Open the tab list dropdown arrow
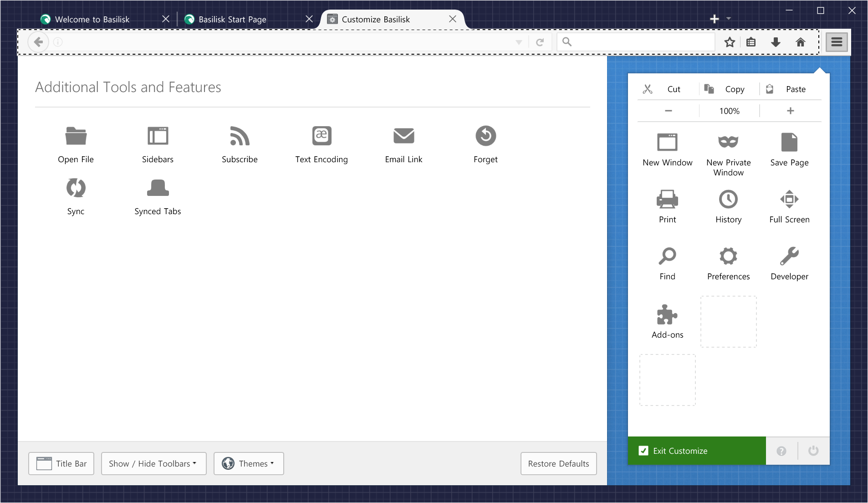This screenshot has width=868, height=503. click(729, 19)
